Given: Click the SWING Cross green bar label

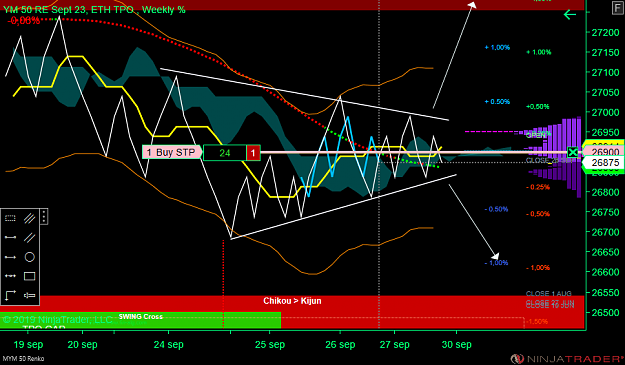Looking at the screenshot, I should pyautogui.click(x=141, y=317).
